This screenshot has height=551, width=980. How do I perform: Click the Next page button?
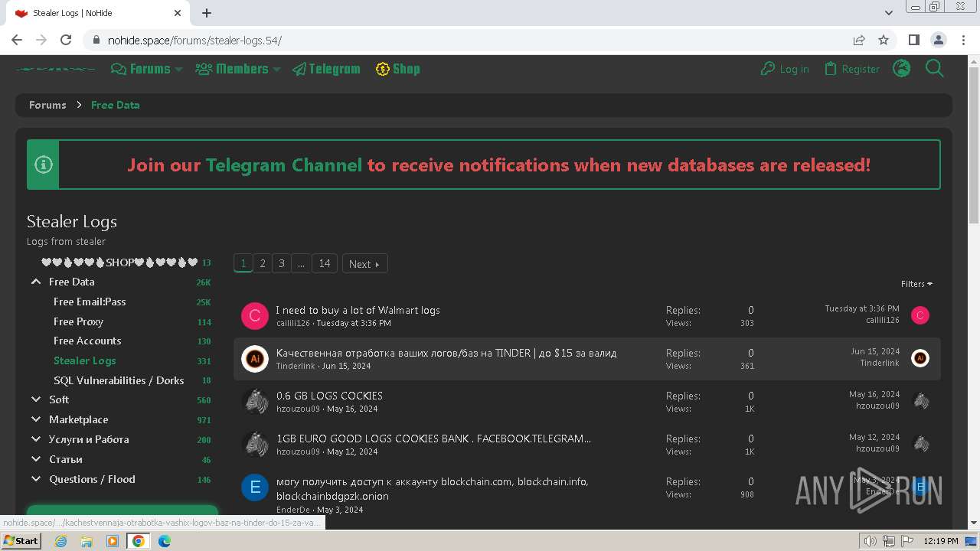point(365,263)
